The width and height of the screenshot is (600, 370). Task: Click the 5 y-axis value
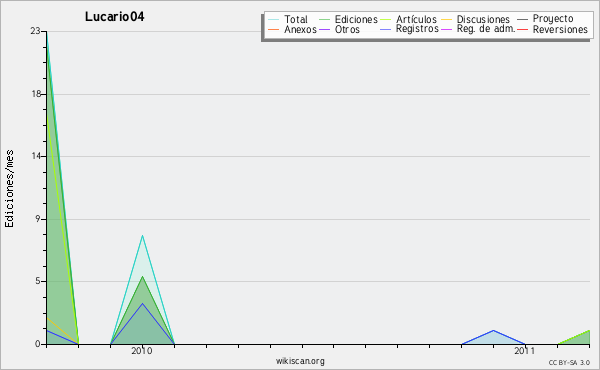[x=38, y=281]
